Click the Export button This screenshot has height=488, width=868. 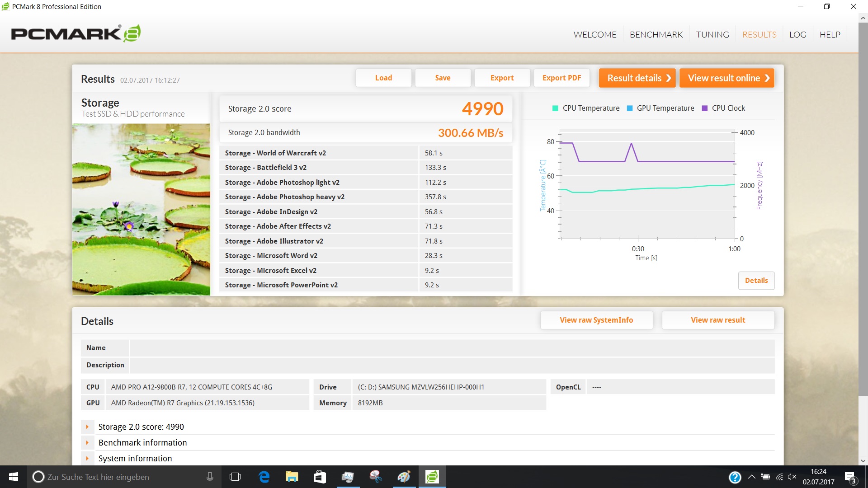coord(502,78)
